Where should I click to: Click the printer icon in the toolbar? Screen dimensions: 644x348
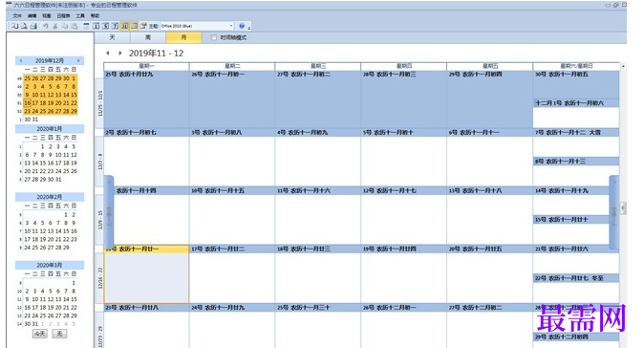[x=33, y=26]
